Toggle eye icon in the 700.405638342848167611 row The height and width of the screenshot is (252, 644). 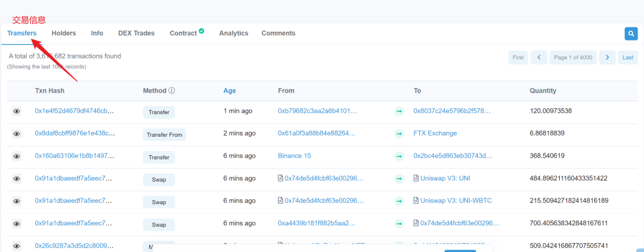point(17,223)
